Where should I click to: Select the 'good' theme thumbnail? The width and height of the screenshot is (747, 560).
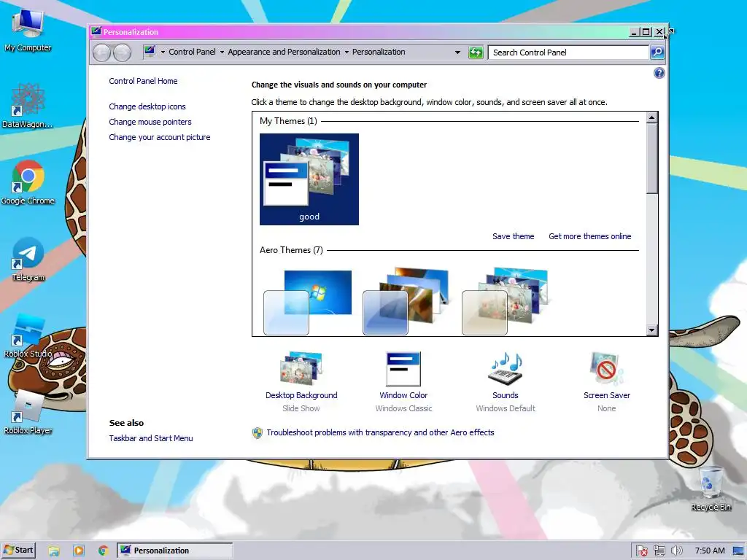coord(309,179)
